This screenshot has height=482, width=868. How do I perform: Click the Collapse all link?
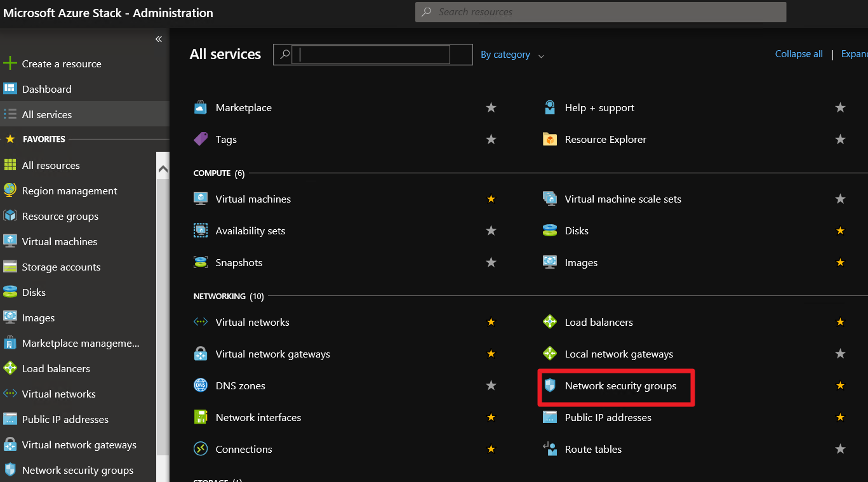[x=799, y=54]
